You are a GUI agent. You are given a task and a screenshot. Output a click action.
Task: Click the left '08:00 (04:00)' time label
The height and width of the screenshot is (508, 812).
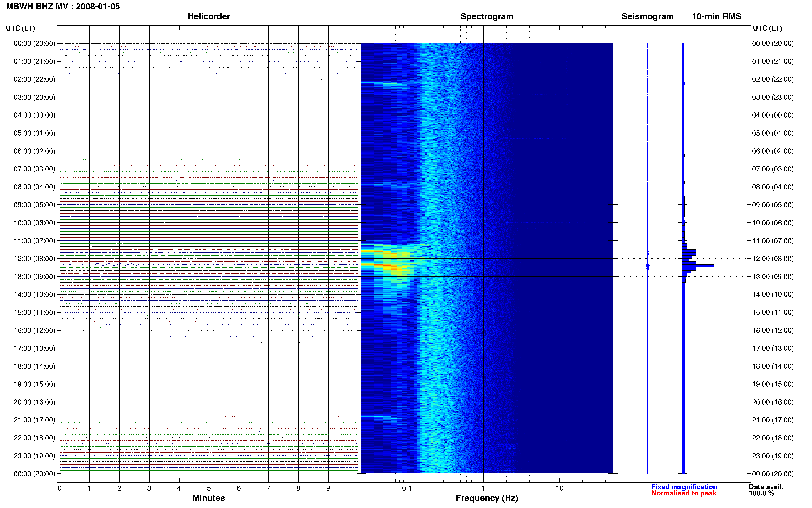[34, 187]
